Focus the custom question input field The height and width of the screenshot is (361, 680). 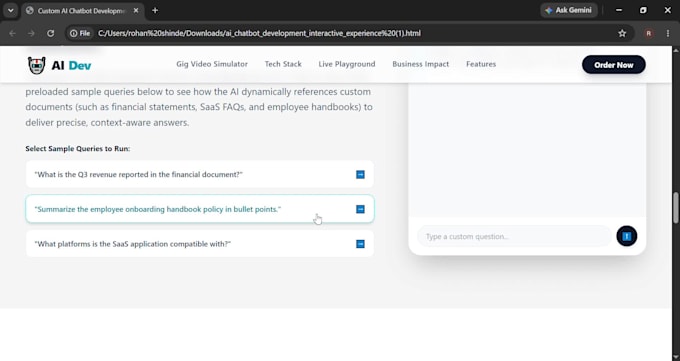tap(514, 236)
